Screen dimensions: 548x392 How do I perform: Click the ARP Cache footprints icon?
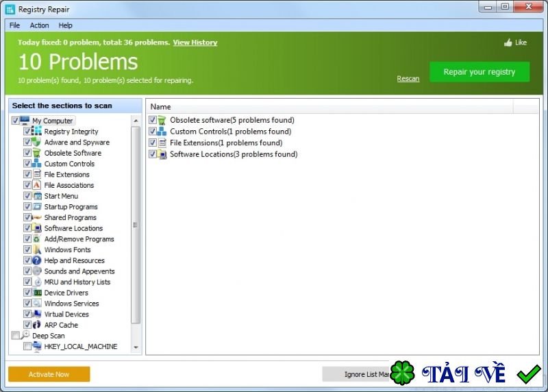[37, 325]
